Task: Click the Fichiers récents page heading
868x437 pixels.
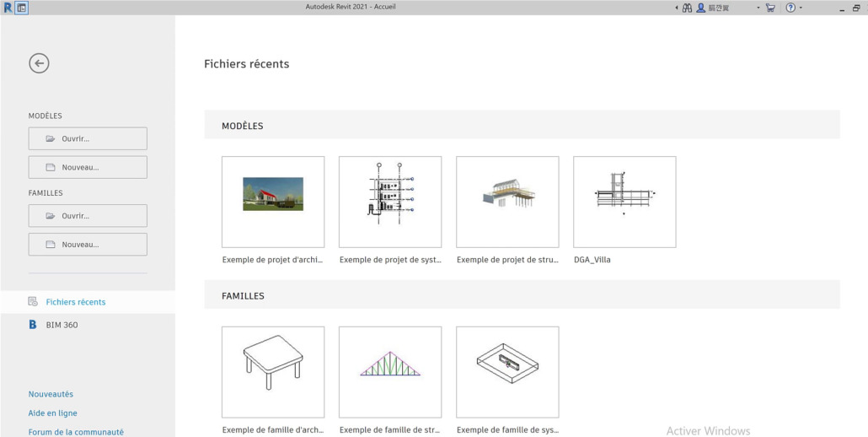Action: coord(247,64)
